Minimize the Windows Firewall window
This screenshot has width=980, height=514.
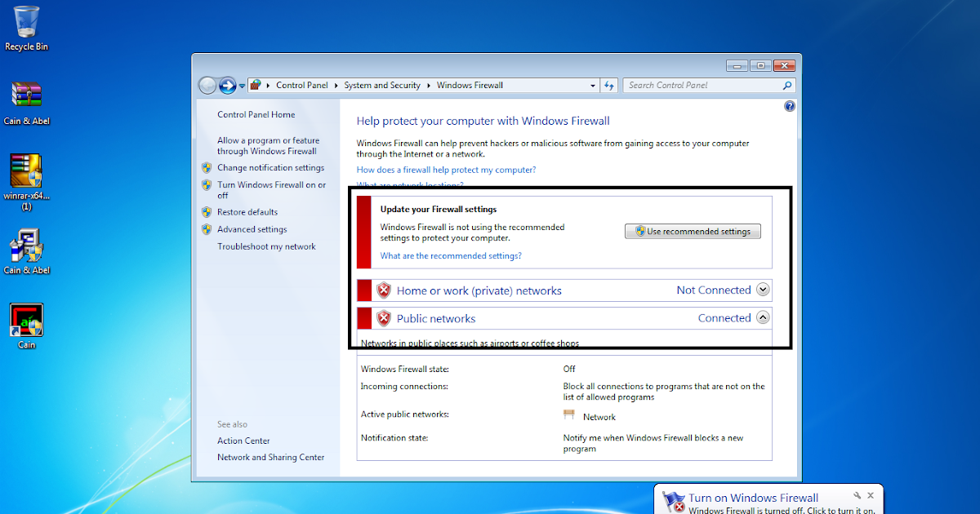click(738, 65)
